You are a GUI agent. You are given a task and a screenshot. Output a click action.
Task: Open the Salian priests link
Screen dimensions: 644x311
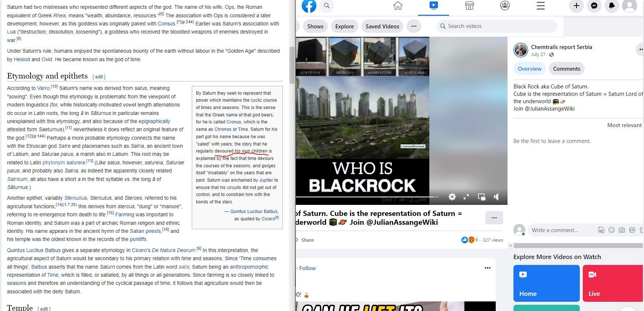(x=145, y=231)
